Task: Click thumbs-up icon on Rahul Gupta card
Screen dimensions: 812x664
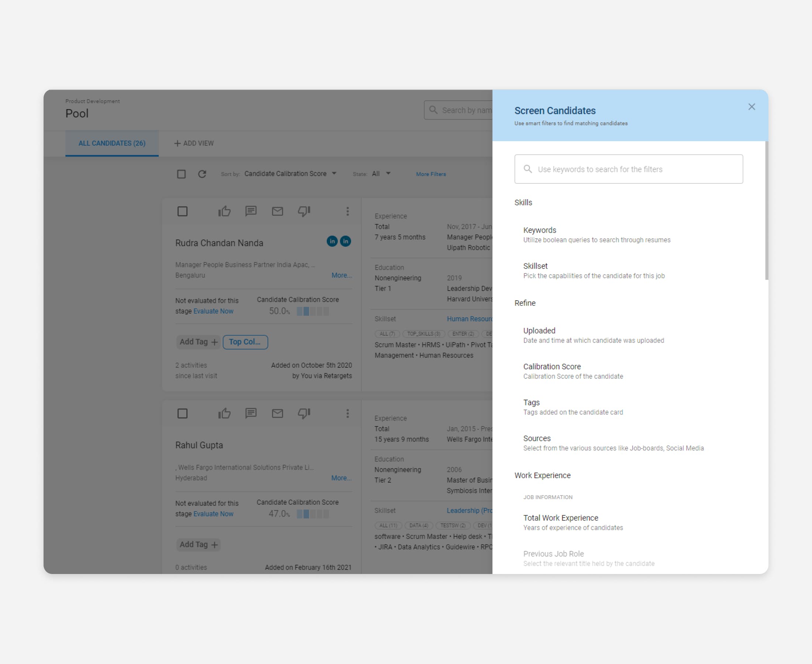Action: [224, 413]
